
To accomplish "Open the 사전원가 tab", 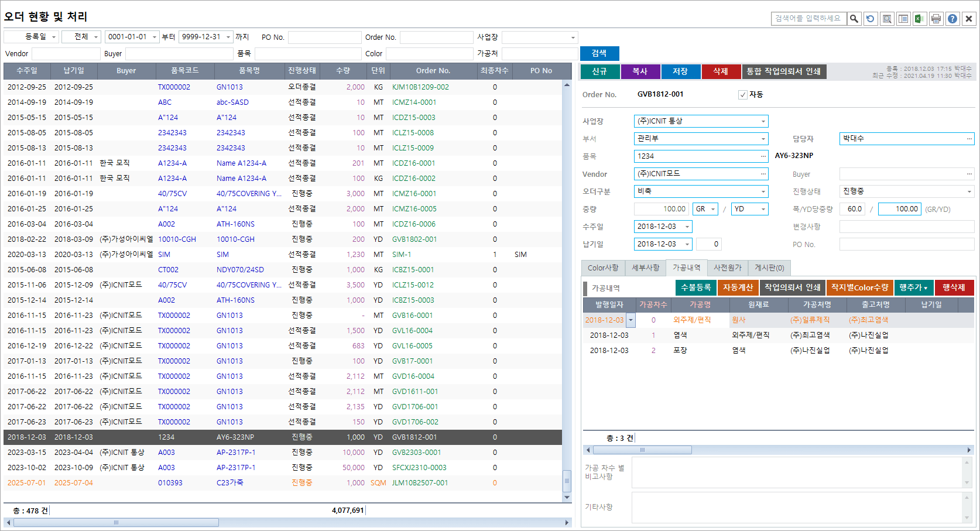I will click(727, 268).
